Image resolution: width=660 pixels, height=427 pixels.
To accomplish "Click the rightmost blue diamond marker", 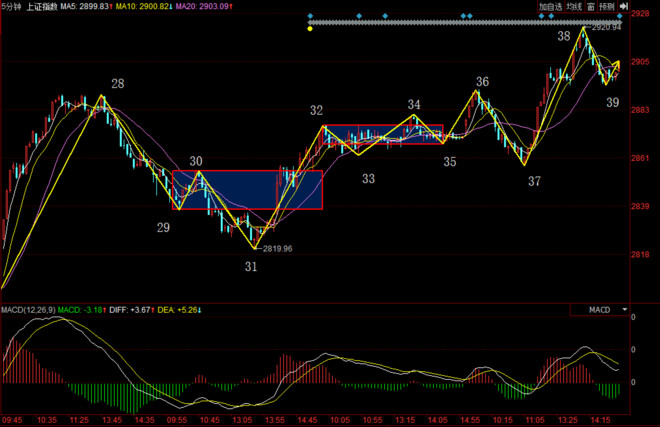I will (620, 16).
